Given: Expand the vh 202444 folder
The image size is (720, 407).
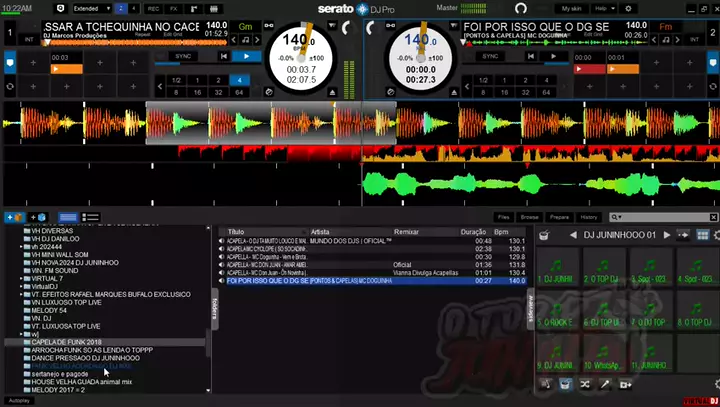Looking at the screenshot, I should tap(21, 247).
